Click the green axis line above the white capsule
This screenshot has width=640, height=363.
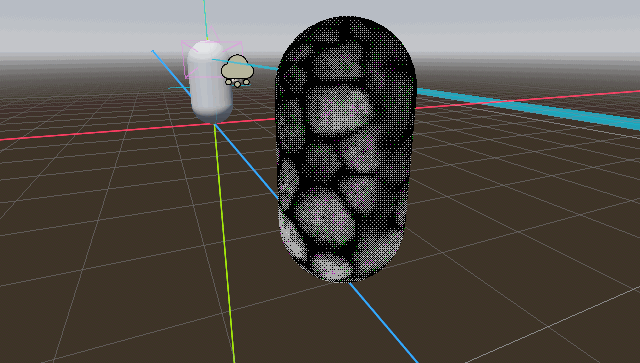205,20
